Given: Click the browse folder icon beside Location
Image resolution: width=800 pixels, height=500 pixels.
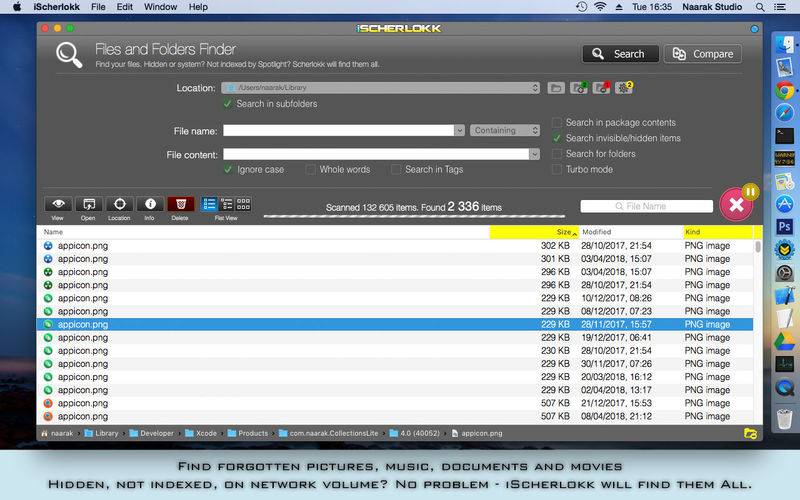Looking at the screenshot, I should coord(556,88).
